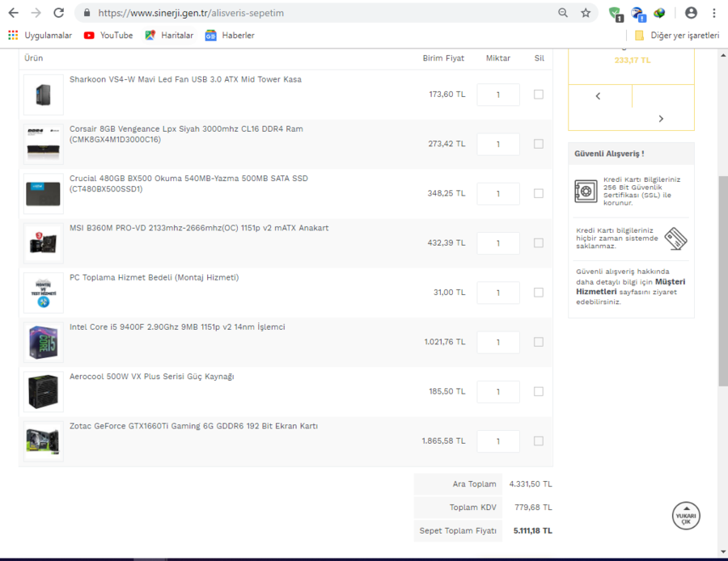The height and width of the screenshot is (561, 728).
Task: Click the scrollbar up arrow
Action: coord(723,55)
